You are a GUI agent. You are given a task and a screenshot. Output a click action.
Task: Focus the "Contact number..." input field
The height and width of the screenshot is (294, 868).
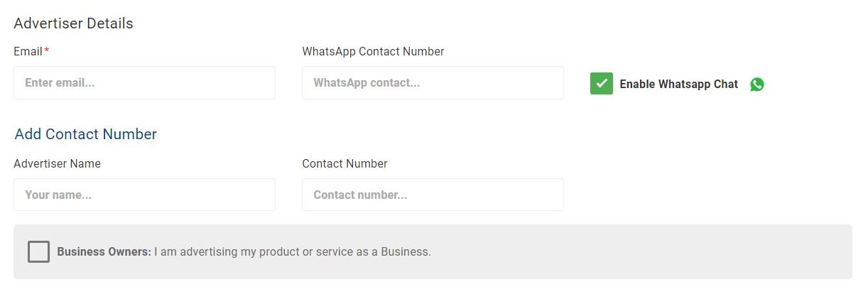[x=433, y=195]
